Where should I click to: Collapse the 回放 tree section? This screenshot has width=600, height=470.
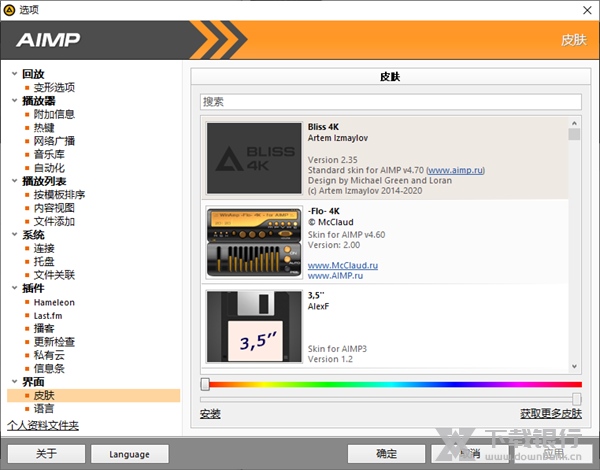pos(11,74)
